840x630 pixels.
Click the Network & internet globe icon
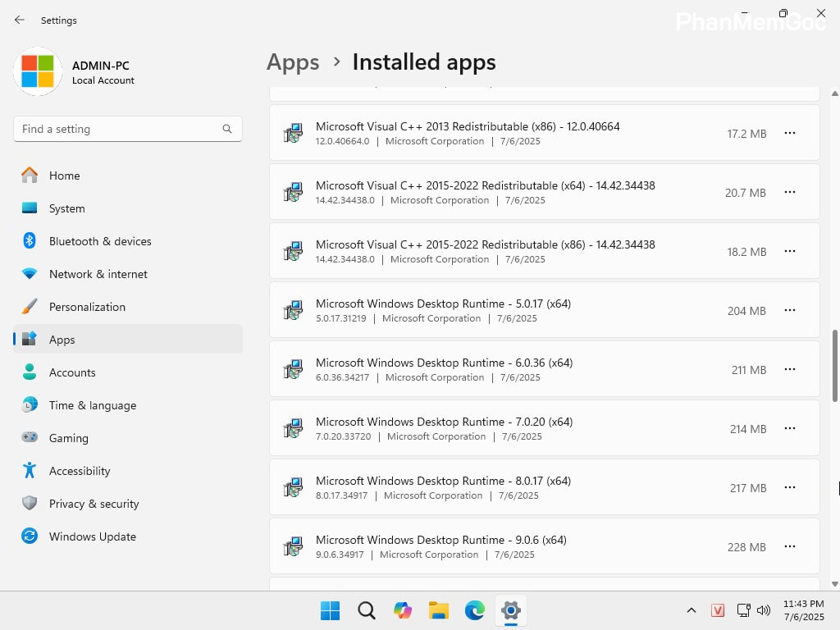(33, 274)
